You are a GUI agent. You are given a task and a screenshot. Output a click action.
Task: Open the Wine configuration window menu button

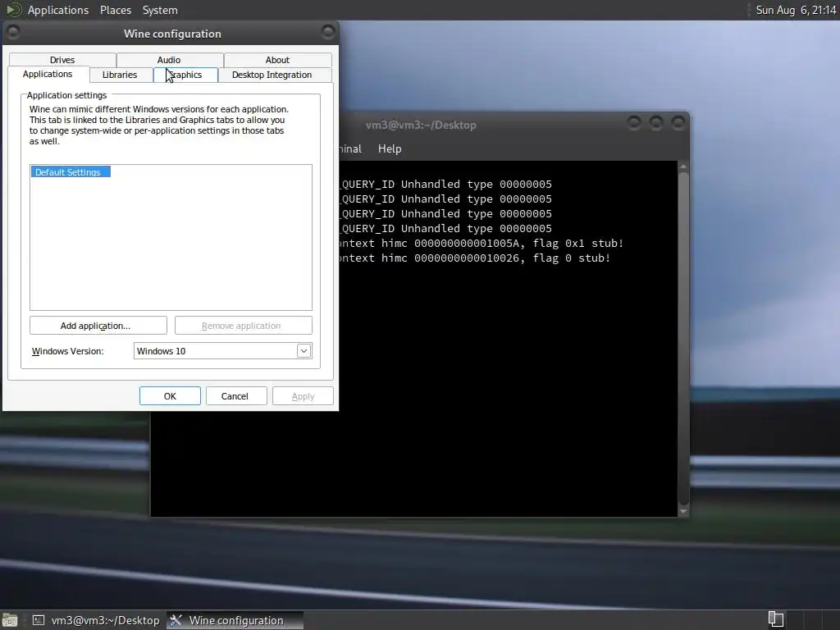point(13,32)
